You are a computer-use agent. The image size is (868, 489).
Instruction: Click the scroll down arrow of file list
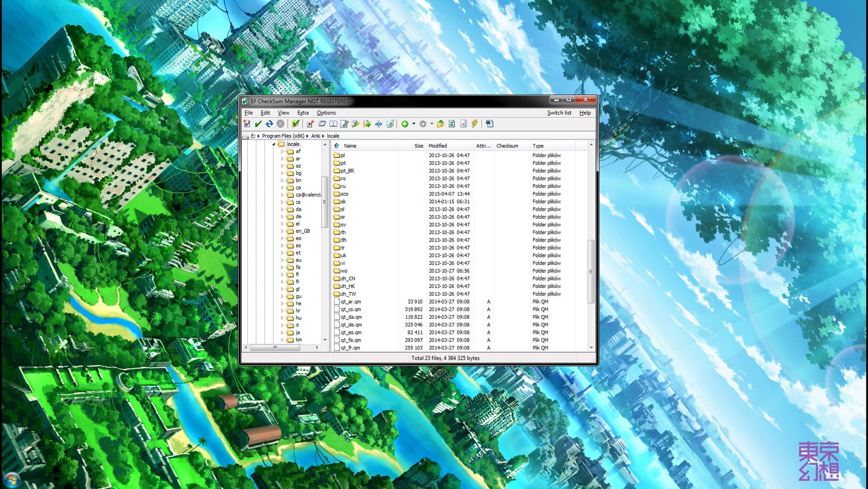pyautogui.click(x=591, y=348)
